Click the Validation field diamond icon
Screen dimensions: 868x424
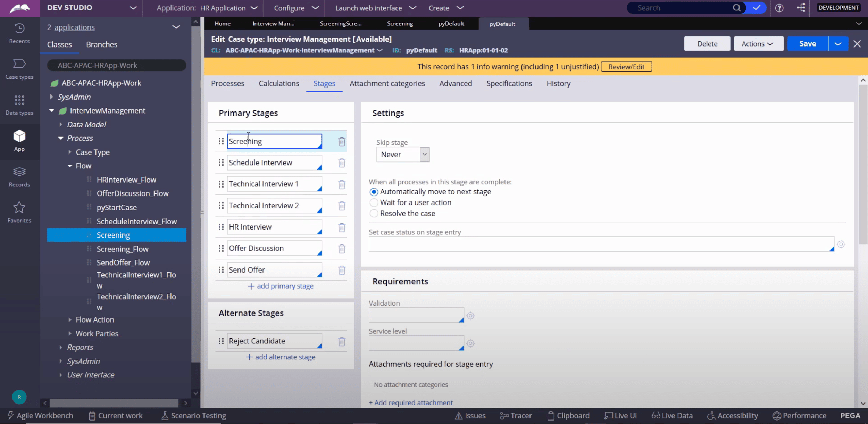(470, 316)
